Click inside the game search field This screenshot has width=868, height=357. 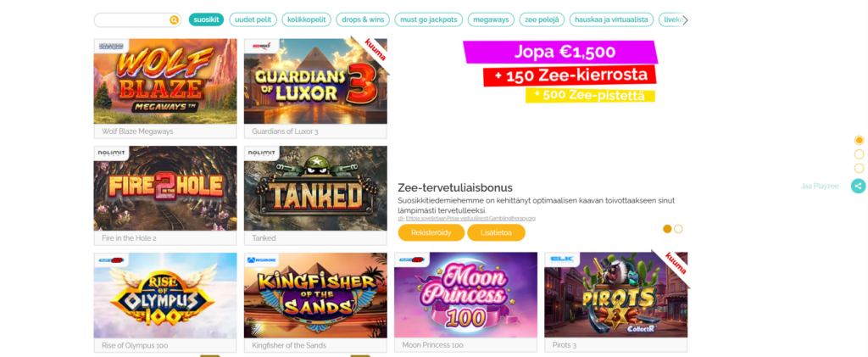coord(133,20)
